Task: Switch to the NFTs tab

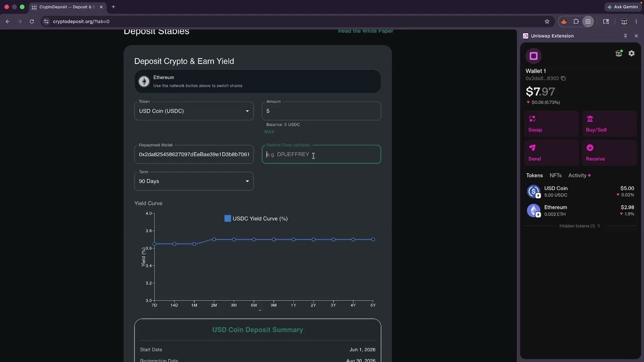Action: [x=555, y=175]
